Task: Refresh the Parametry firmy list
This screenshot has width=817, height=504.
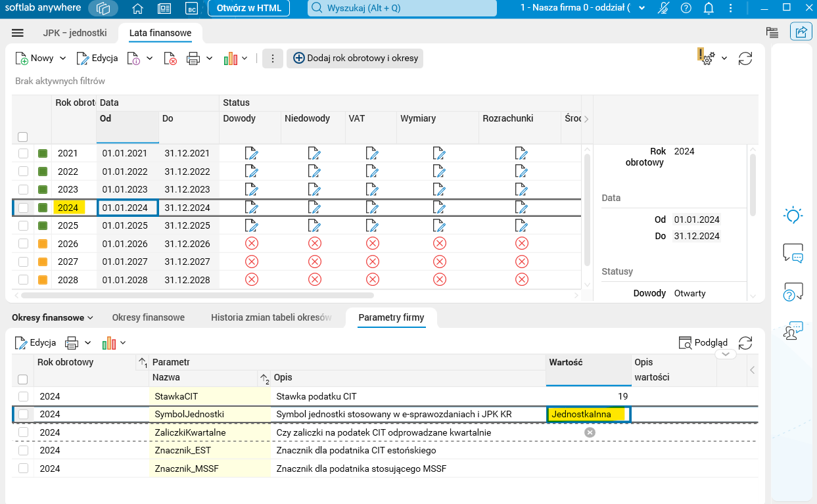Action: pyautogui.click(x=745, y=342)
